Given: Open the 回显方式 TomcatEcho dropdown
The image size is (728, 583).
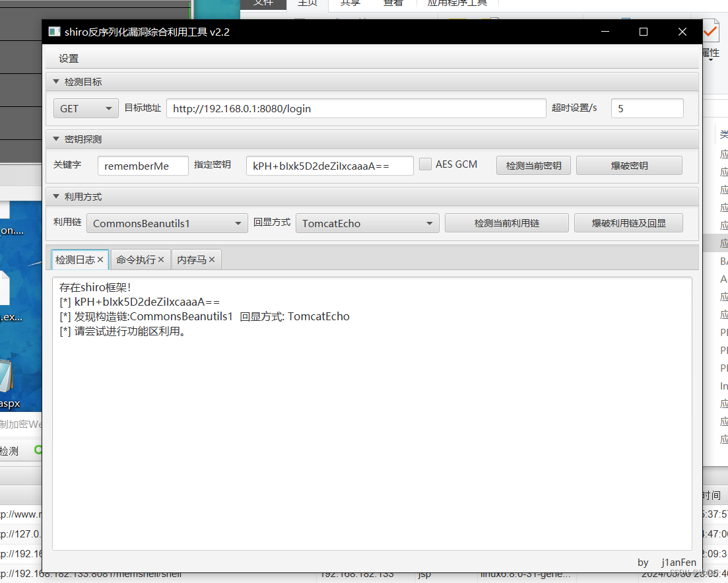Looking at the screenshot, I should 367,223.
